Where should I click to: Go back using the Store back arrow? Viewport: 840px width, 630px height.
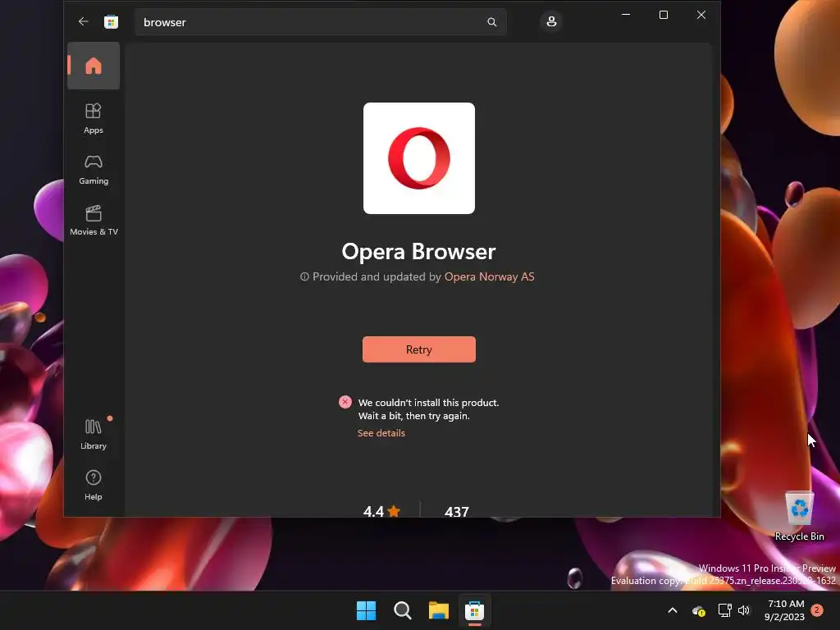(x=83, y=21)
